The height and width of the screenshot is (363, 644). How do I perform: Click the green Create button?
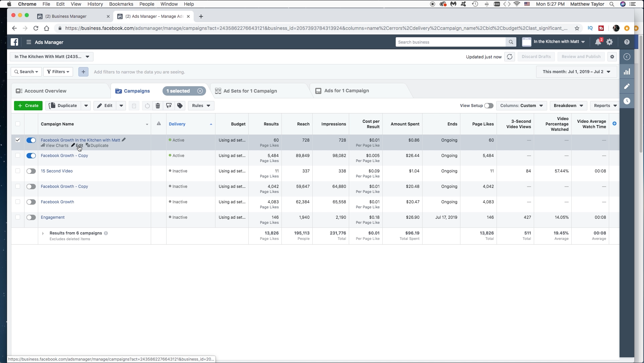[x=28, y=106]
